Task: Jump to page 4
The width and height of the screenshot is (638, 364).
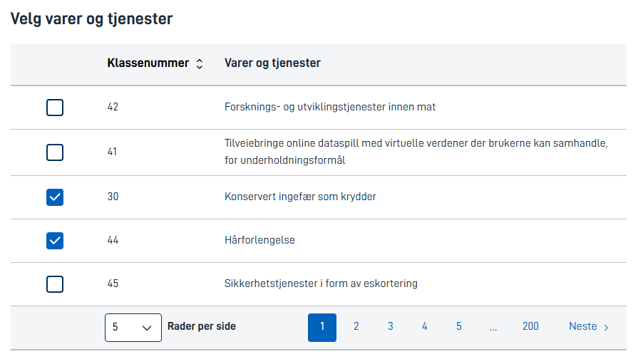Action: pyautogui.click(x=424, y=326)
